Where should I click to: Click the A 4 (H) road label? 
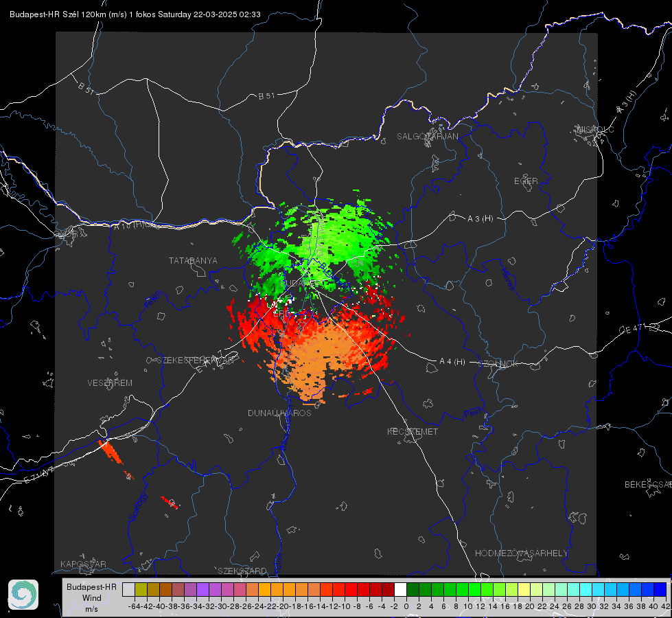452,362
